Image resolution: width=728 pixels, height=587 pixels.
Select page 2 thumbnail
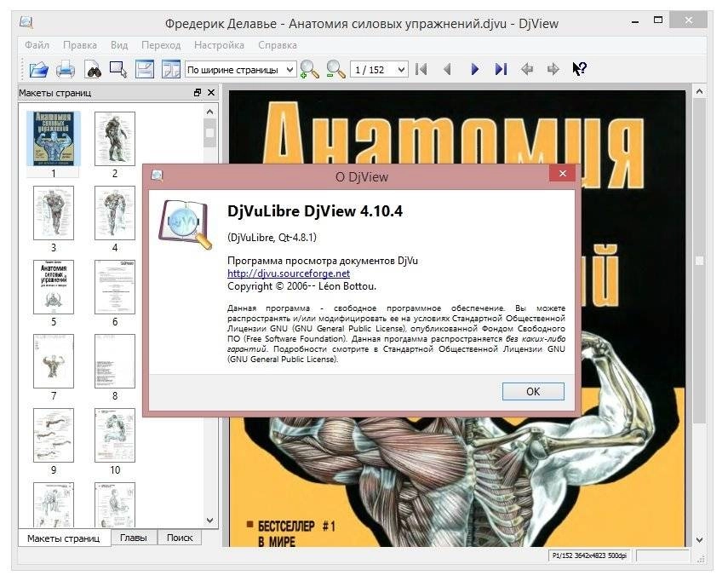[115, 138]
